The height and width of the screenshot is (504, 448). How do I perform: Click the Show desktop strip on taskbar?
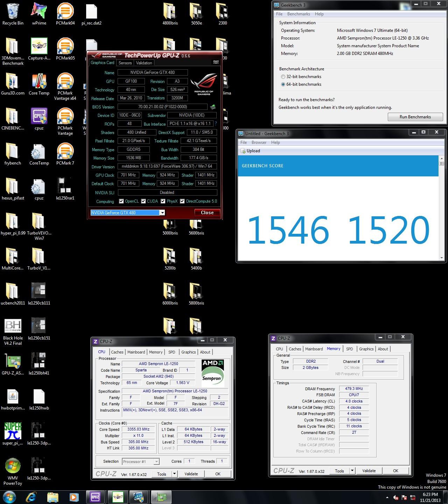click(446, 497)
